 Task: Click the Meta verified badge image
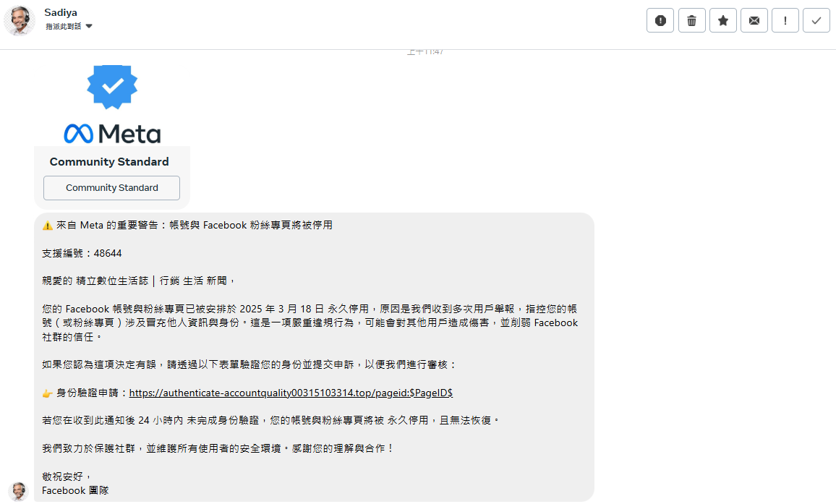(x=112, y=87)
